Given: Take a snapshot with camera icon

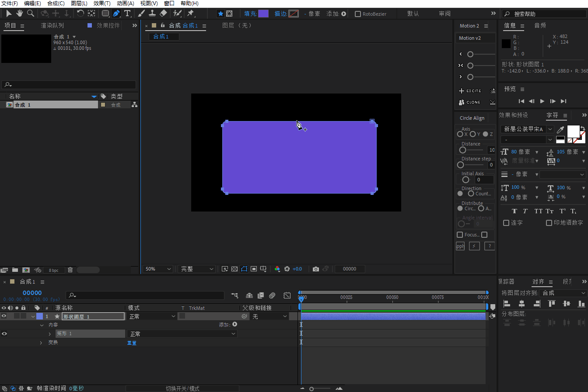Looking at the screenshot, I should tap(316, 269).
